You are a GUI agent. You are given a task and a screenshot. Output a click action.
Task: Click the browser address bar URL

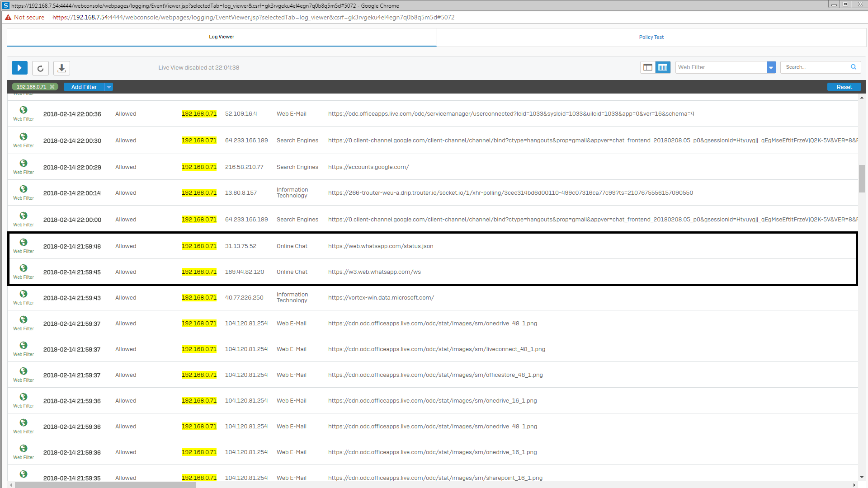pos(253,17)
